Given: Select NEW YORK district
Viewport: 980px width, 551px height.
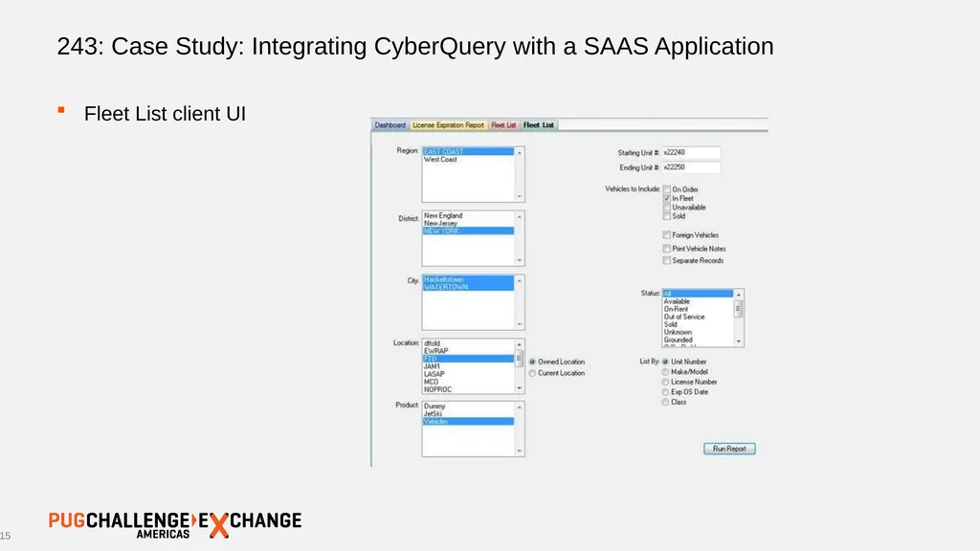Looking at the screenshot, I should click(468, 231).
